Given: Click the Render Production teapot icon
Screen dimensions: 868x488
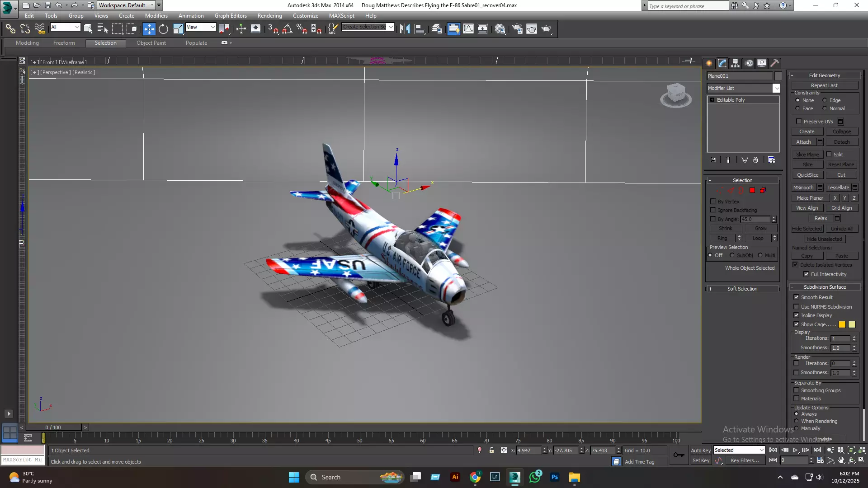Looking at the screenshot, I should tap(546, 29).
